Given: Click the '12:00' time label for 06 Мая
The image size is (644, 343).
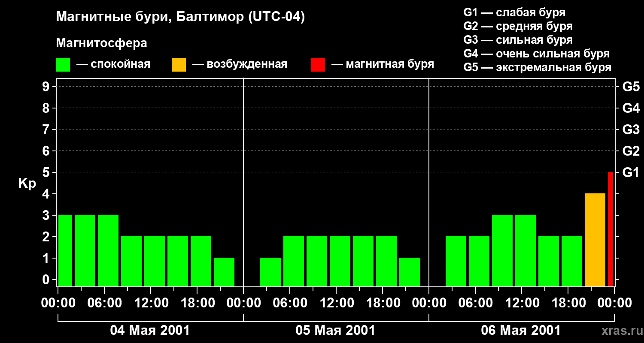Looking at the screenshot, I should [522, 303].
